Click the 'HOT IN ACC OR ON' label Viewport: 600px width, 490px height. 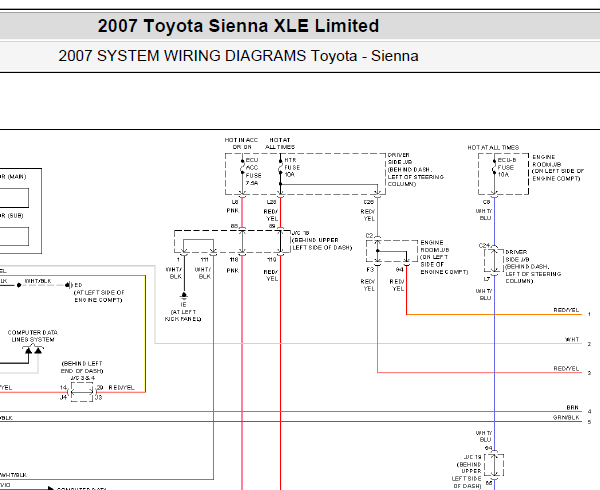point(241,143)
